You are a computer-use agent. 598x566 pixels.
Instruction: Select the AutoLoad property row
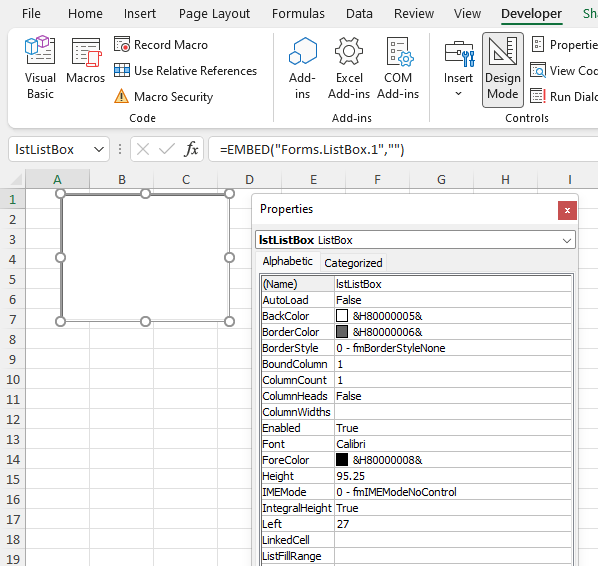click(416, 300)
